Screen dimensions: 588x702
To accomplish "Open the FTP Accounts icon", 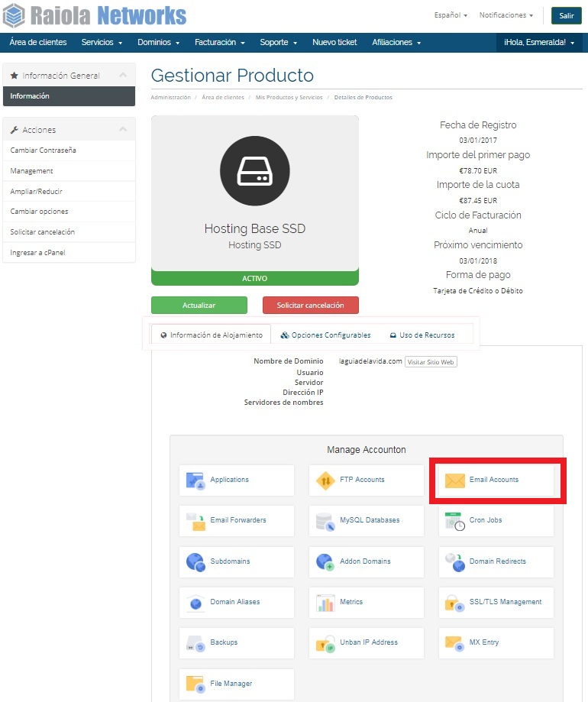I will [326, 480].
